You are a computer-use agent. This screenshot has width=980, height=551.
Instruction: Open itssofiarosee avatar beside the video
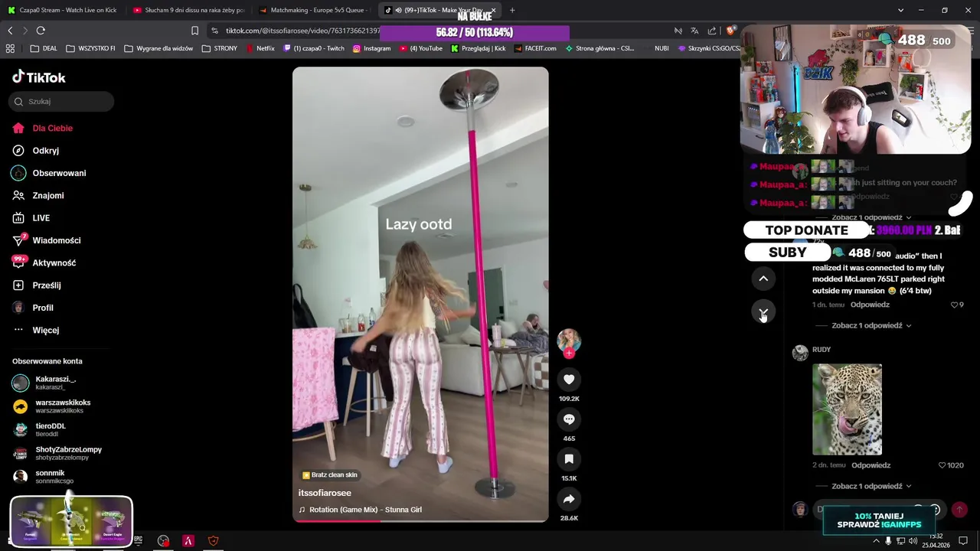tap(569, 340)
